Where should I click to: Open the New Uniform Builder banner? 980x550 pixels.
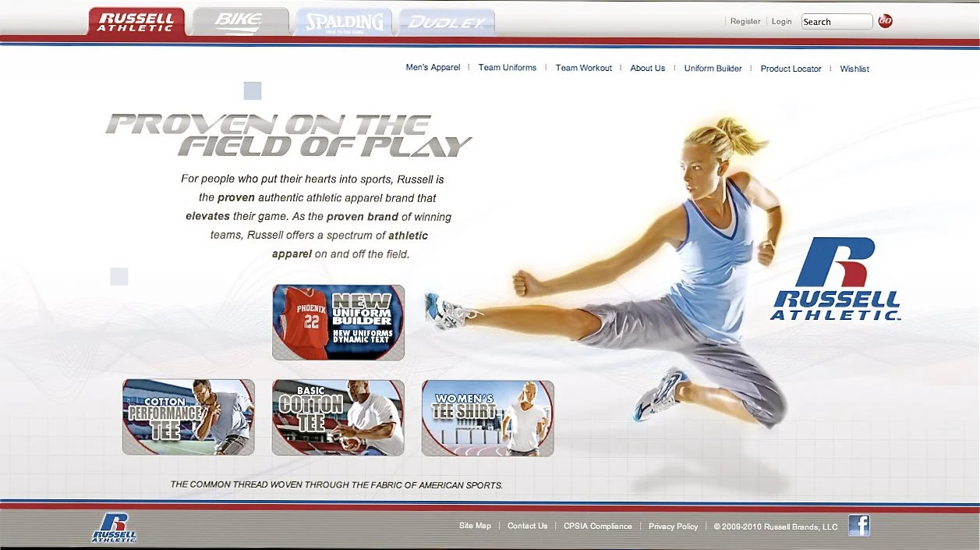(x=338, y=322)
